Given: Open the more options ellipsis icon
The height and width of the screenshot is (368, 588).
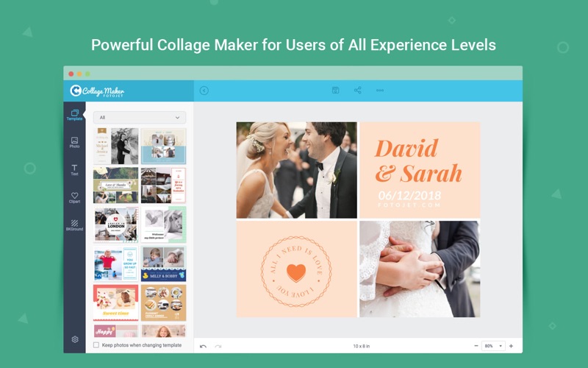Looking at the screenshot, I should tap(380, 91).
